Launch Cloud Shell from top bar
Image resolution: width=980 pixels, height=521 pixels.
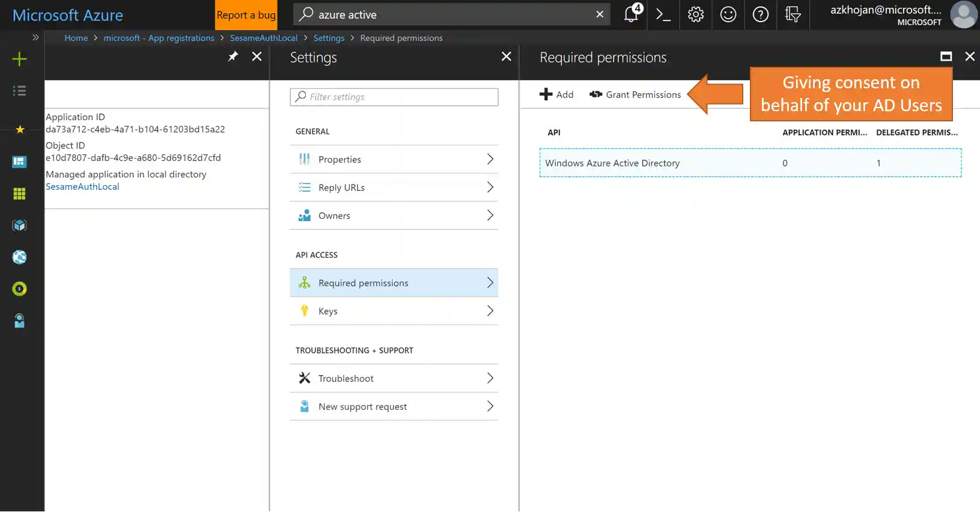click(663, 14)
